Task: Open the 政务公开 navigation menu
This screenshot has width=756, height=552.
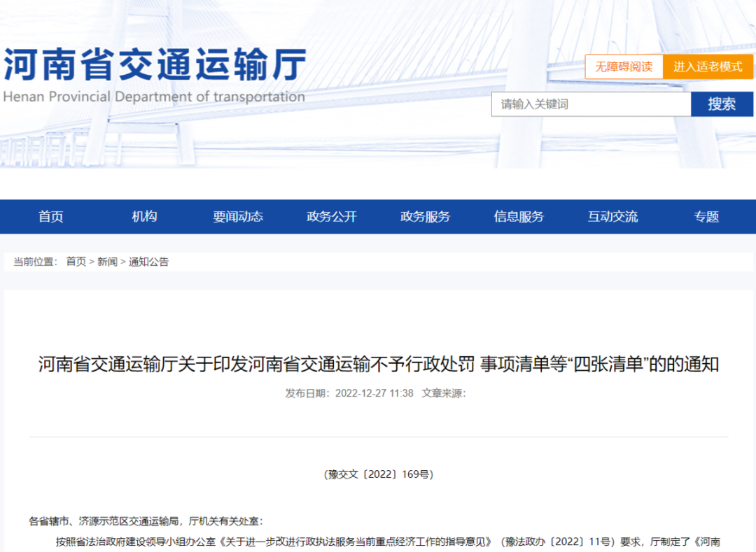Action: pyautogui.click(x=332, y=217)
